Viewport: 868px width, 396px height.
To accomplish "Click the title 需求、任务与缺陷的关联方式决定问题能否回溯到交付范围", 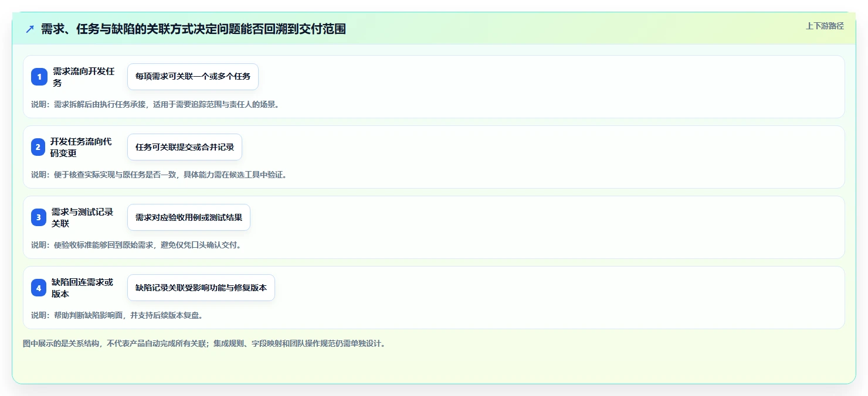I will pyautogui.click(x=194, y=29).
